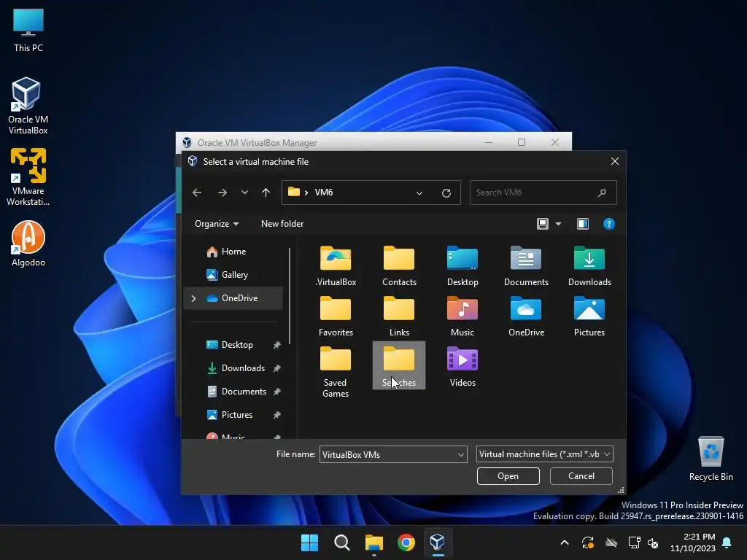This screenshot has width=747, height=560.
Task: Open Google Chrome from taskbar
Action: 406,542
